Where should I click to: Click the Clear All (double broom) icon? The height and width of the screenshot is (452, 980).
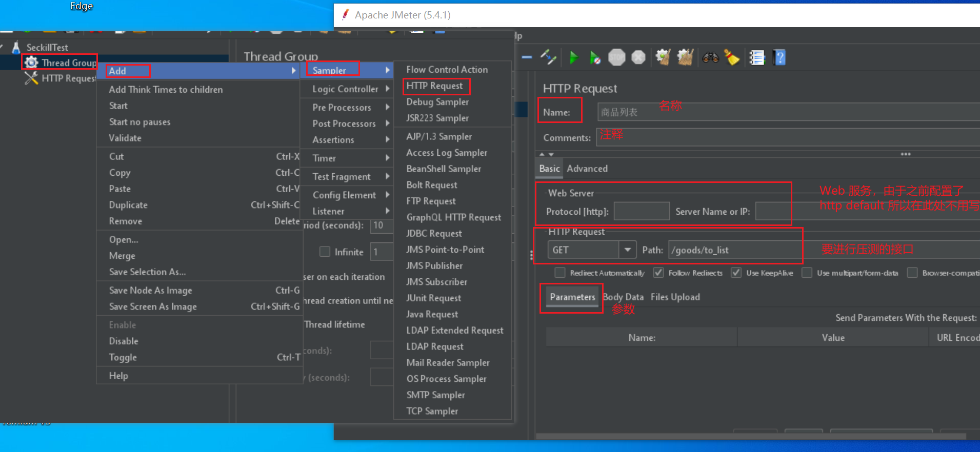[x=685, y=57]
